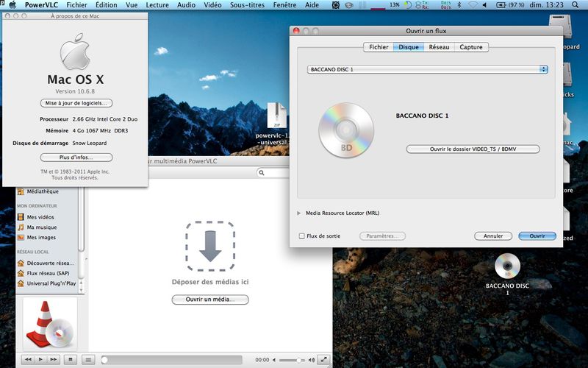Click the Snow Leopard startup disk text
Viewport: 588px width, 368px height.
pyautogui.click(x=89, y=143)
